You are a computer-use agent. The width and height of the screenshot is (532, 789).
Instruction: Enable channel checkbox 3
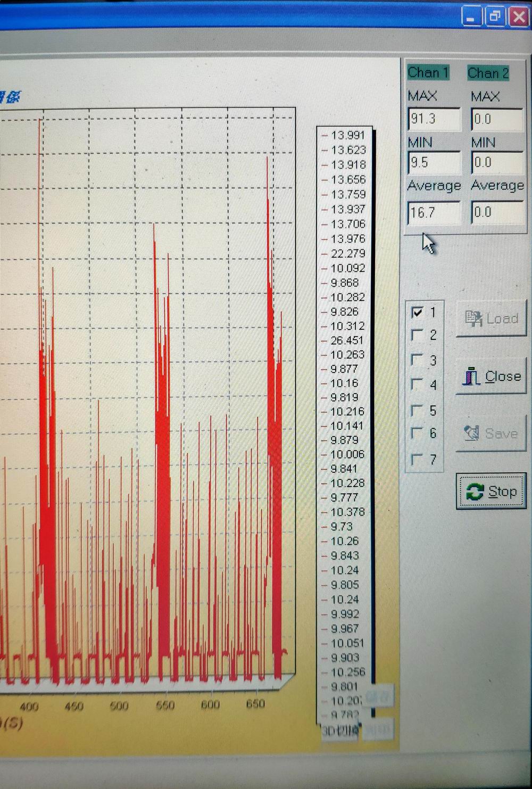pos(418,360)
